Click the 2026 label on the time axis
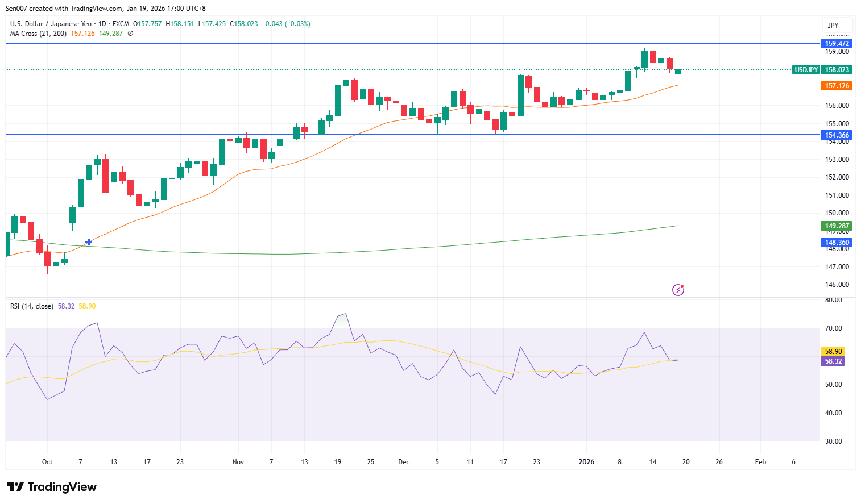861x504 pixels. [x=586, y=462]
